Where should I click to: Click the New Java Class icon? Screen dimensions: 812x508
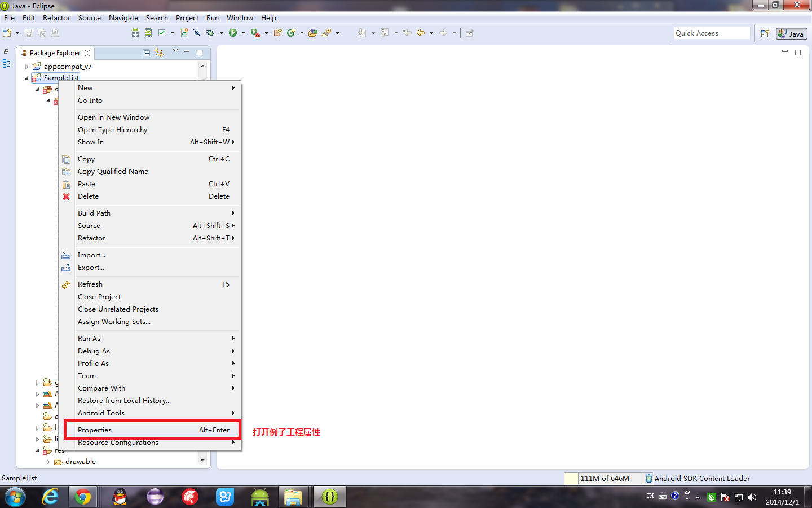pos(291,33)
